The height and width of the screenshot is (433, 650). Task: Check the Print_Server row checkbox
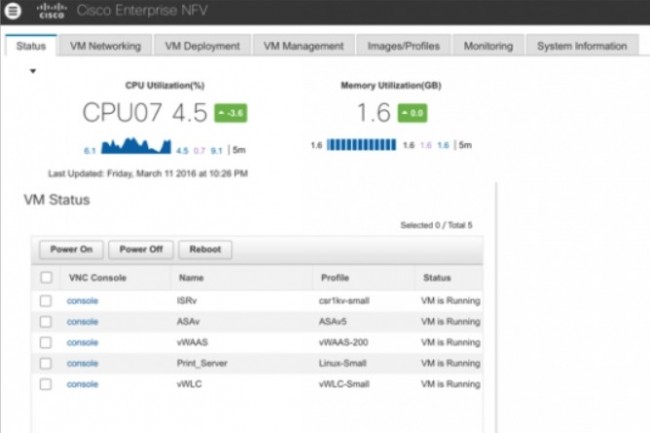click(46, 363)
